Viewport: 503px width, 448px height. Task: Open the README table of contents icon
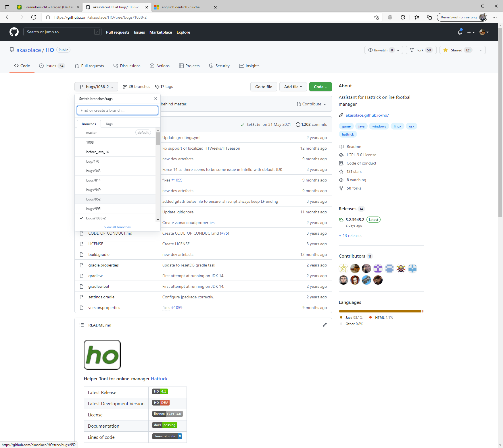pyautogui.click(x=82, y=325)
